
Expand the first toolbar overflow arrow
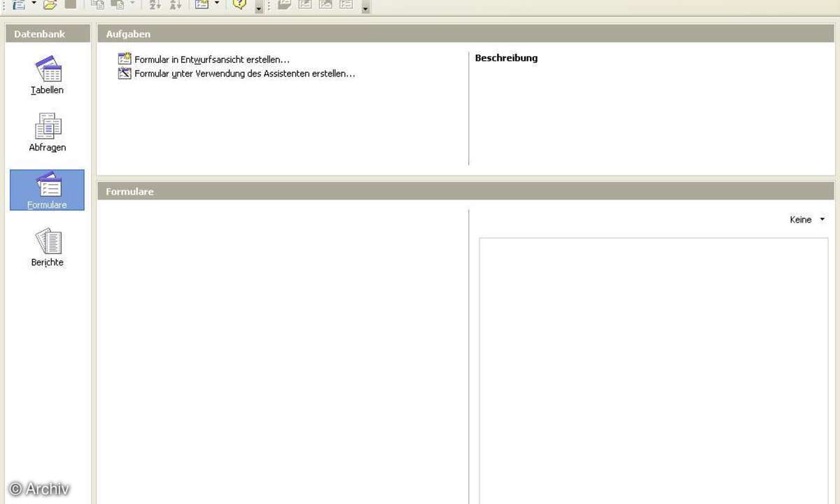[259, 8]
